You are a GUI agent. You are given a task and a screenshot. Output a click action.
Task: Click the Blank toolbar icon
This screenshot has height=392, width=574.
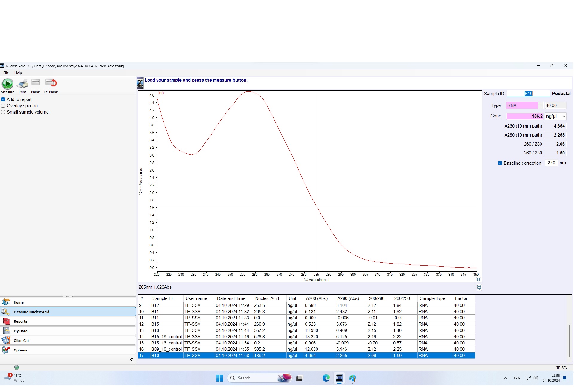coord(35,83)
